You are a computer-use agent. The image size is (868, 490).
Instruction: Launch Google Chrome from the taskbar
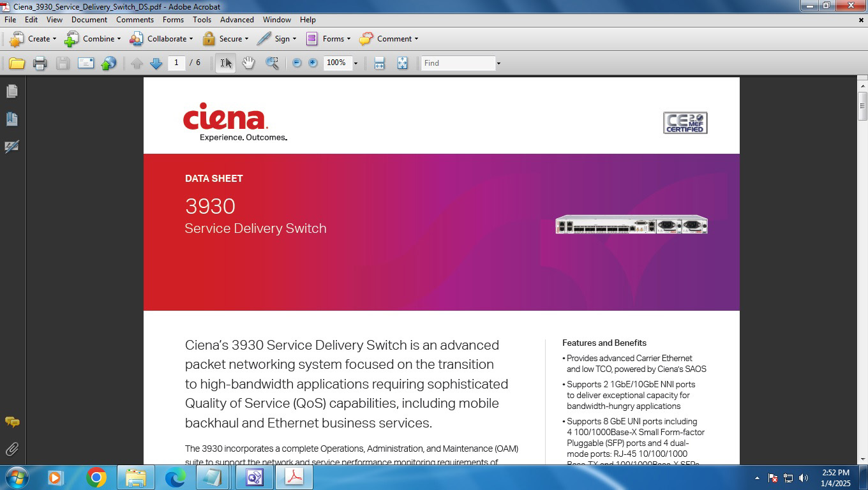click(96, 477)
